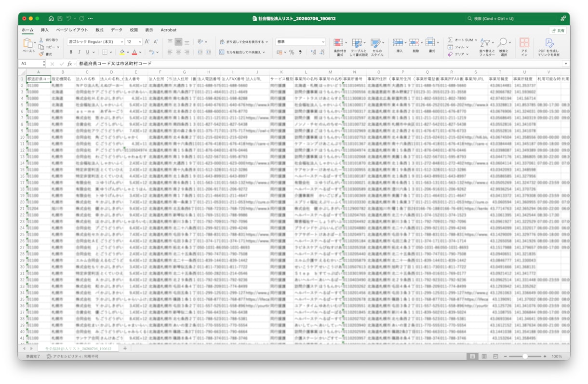Open Conditional Formatting (条件付き書式)
This screenshot has height=384, width=588.
point(340,47)
